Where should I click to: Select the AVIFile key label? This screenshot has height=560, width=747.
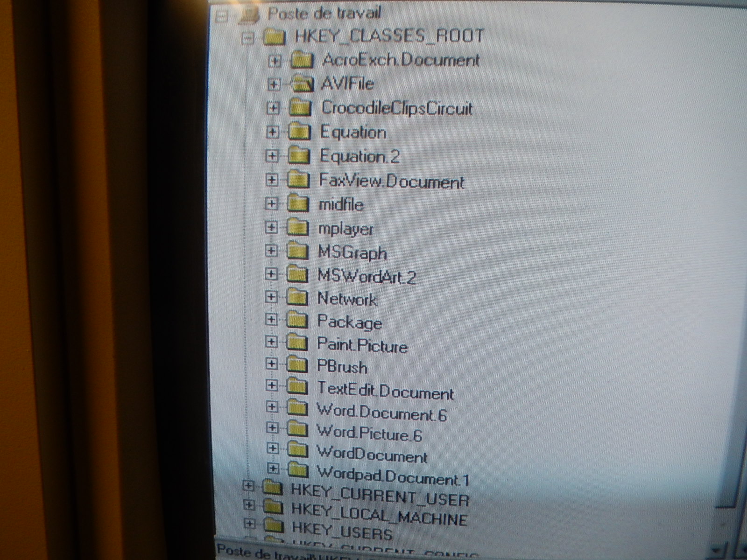(x=347, y=84)
